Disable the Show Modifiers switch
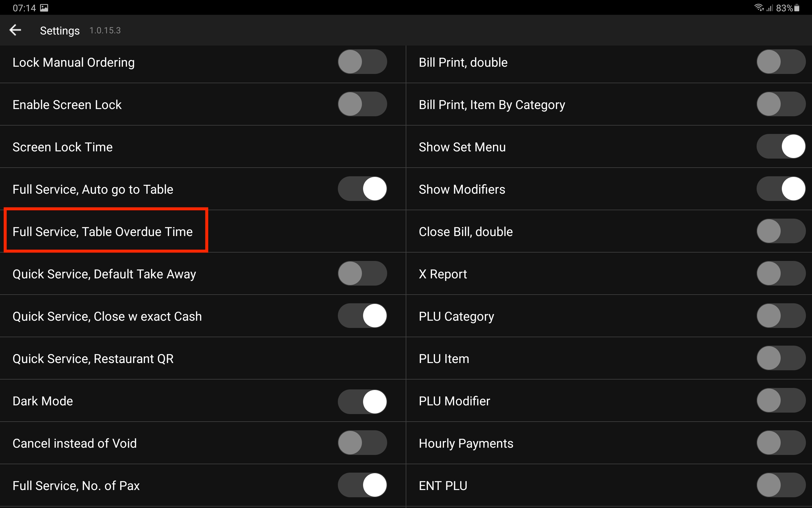The height and width of the screenshot is (508, 812). (x=781, y=189)
